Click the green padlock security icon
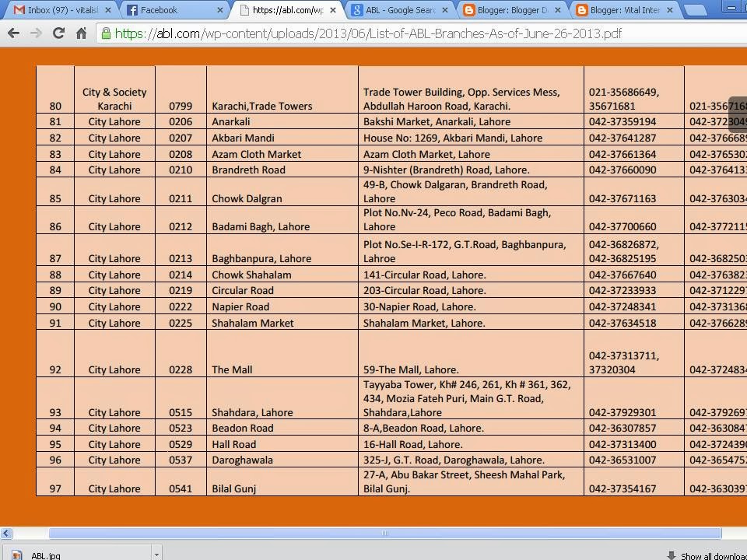Viewport: 747px width, 560px height. [106, 33]
